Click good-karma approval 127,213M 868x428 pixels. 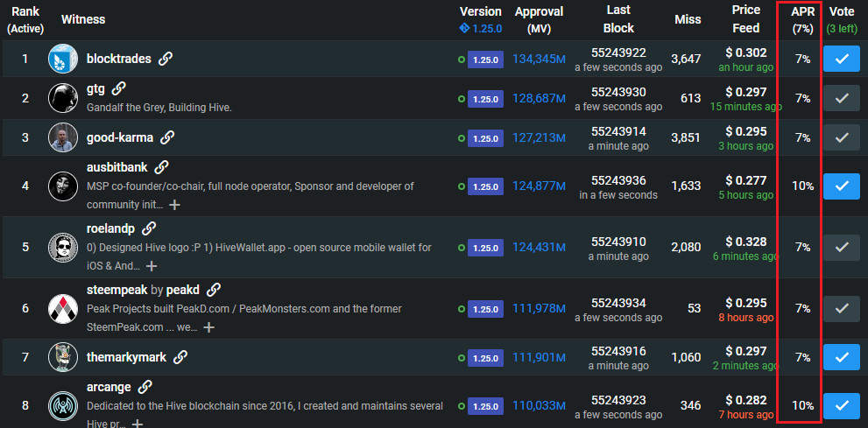[539, 137]
